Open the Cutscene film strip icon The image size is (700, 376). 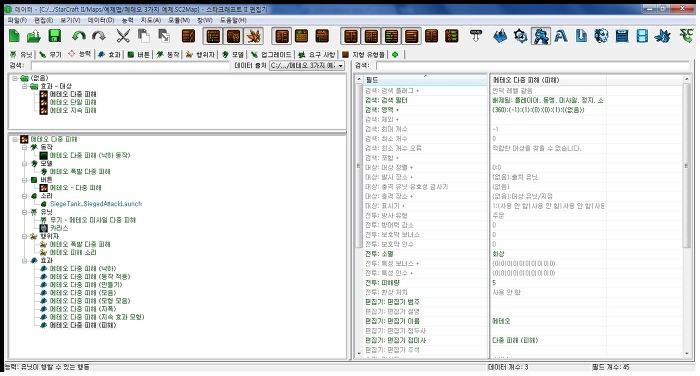click(642, 36)
